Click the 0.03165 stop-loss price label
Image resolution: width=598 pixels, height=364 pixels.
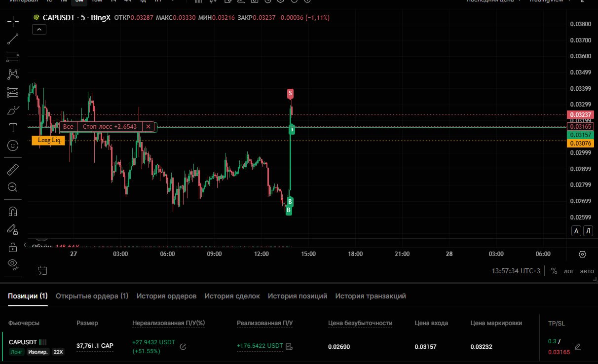pyautogui.click(x=580, y=127)
